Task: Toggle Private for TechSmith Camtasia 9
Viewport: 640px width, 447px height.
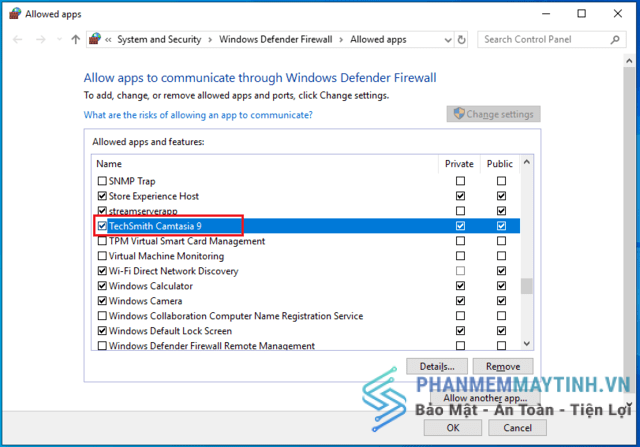Action: (x=460, y=226)
